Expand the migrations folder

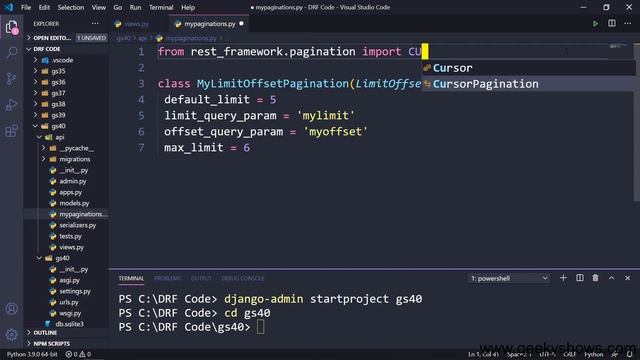67,159
